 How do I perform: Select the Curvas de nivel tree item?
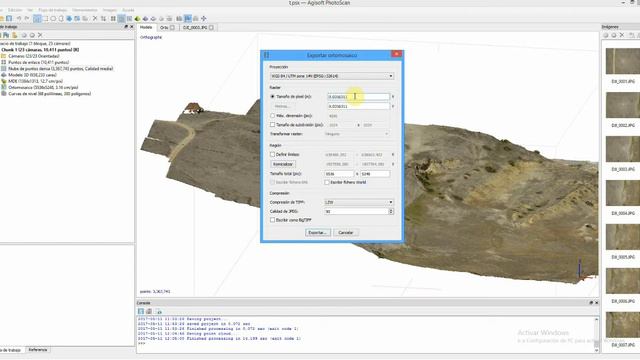click(x=49, y=93)
